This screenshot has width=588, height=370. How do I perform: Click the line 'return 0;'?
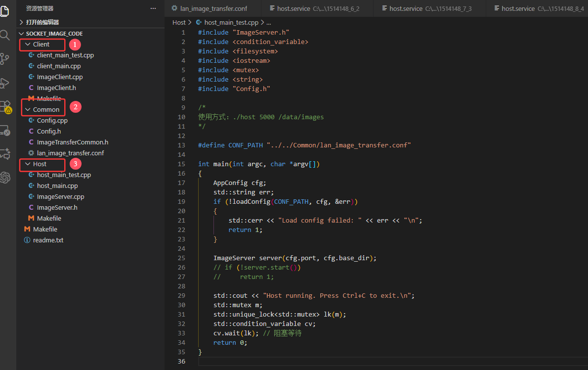[230, 343]
